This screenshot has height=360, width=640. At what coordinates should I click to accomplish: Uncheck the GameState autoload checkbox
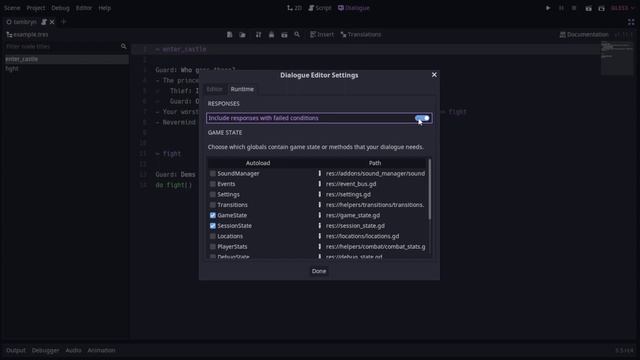coord(213,215)
